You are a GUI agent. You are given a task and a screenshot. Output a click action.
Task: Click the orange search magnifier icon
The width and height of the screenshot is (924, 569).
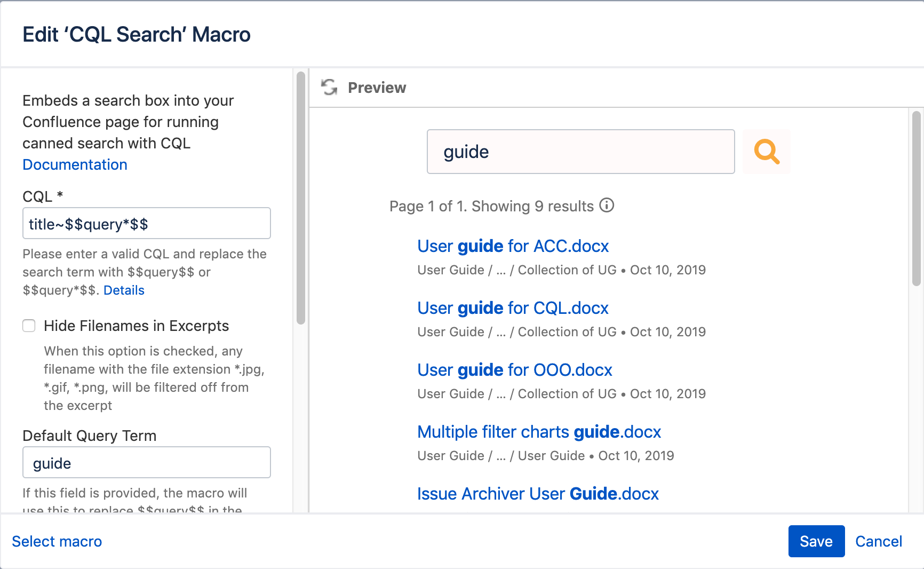767,152
